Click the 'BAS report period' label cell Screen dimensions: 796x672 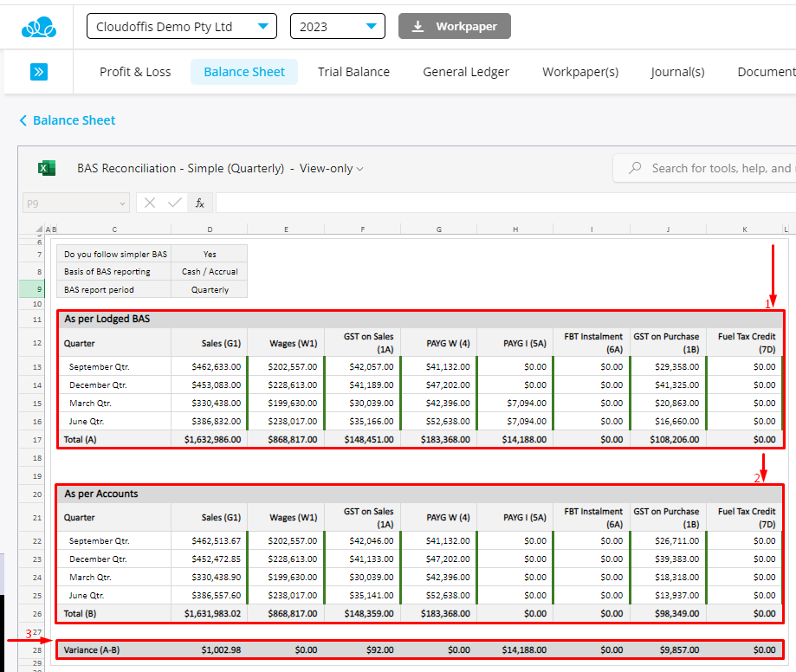[x=114, y=290]
